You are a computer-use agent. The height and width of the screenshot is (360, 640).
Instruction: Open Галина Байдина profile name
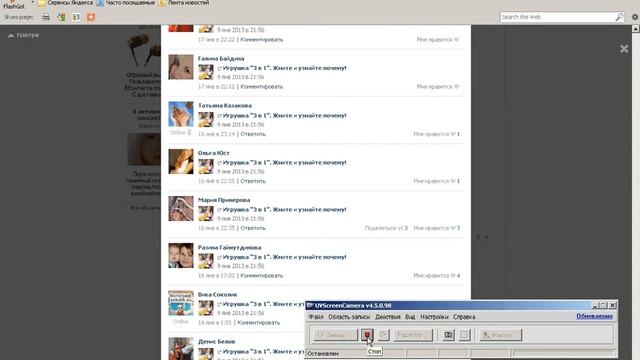[x=221, y=59]
